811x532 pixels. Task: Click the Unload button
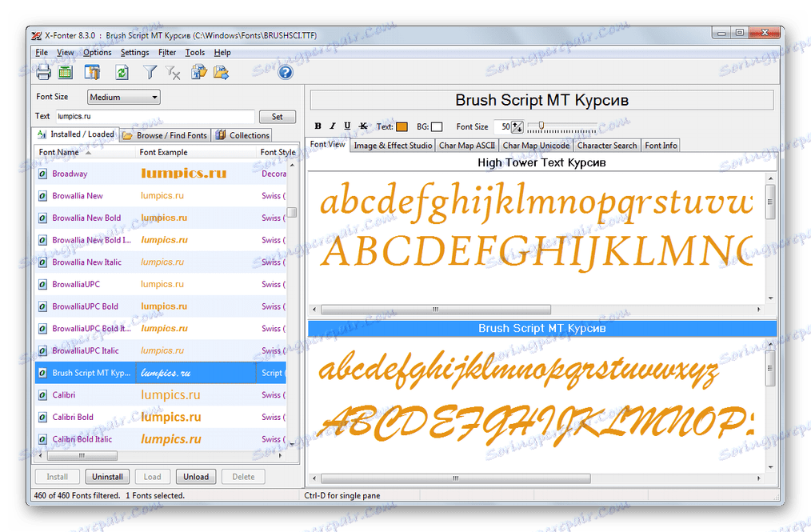(x=196, y=477)
